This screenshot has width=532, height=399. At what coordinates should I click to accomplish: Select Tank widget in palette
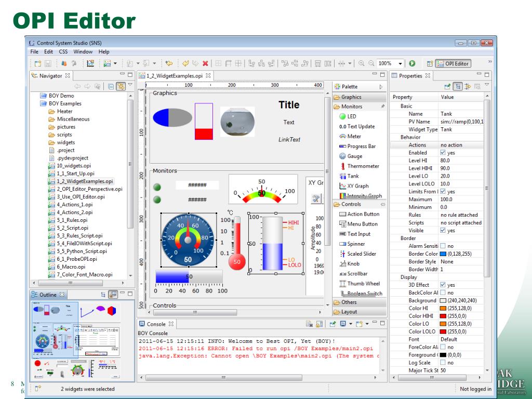pyautogui.click(x=349, y=176)
